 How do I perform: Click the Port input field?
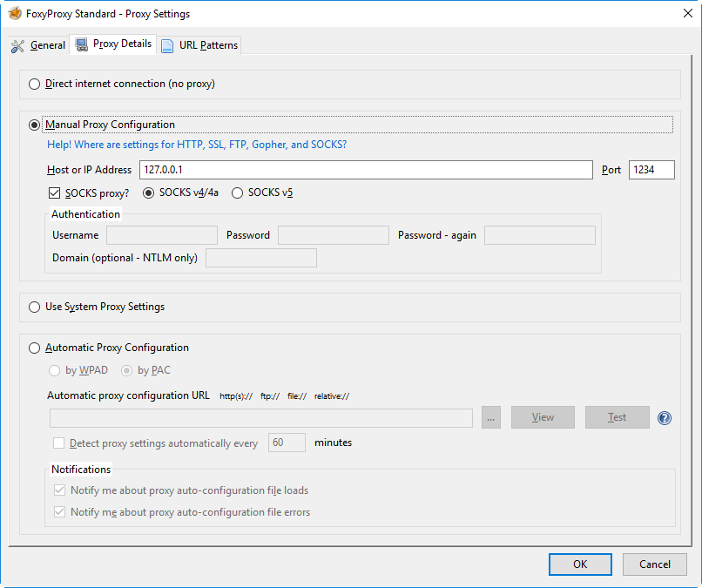[x=651, y=170]
